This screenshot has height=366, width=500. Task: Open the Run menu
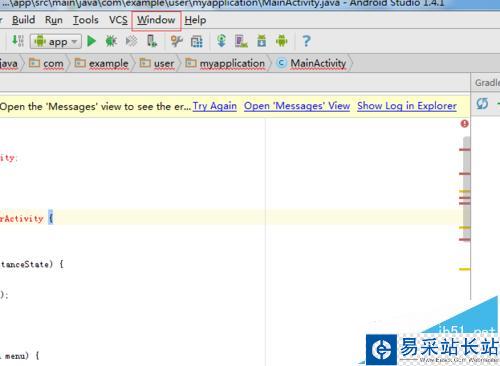pos(54,20)
